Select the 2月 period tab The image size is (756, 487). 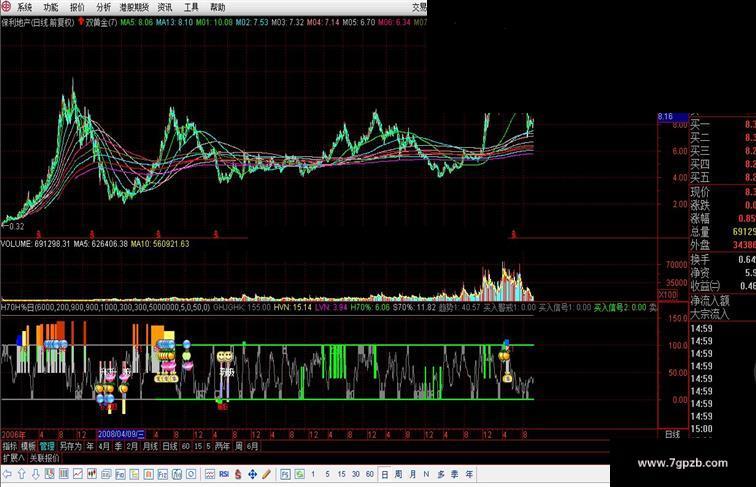[132, 446]
